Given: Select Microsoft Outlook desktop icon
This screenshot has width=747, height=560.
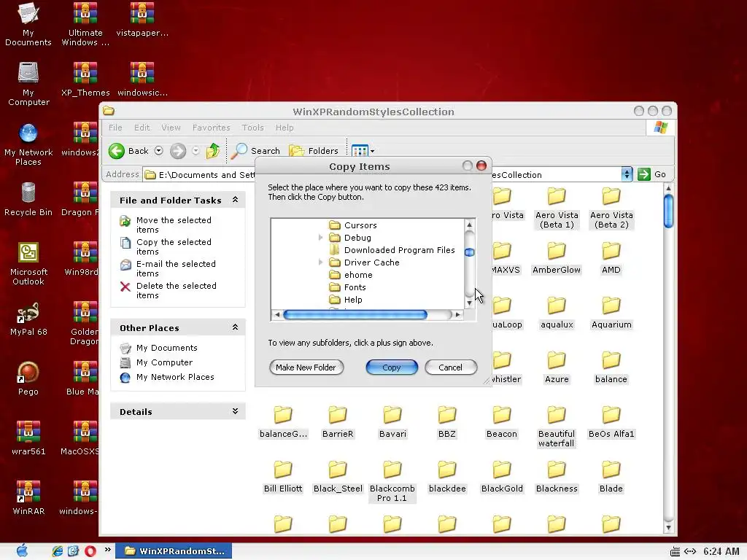Looking at the screenshot, I should [28, 252].
